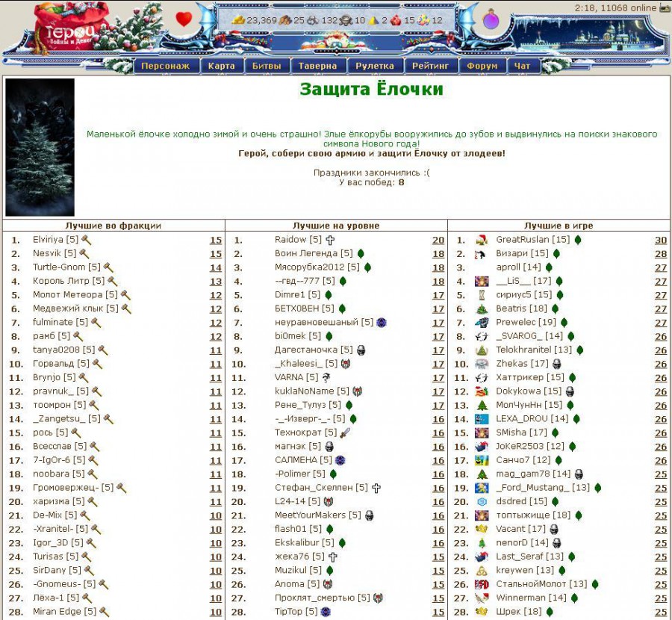Open the Рулетка menu

[375, 66]
